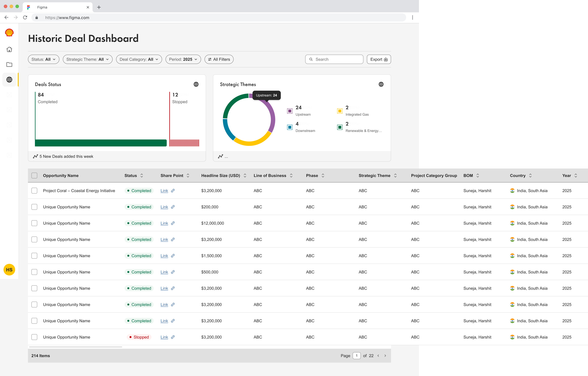Viewport: 588px width, 376px height.
Task: Open the folder icon in sidebar
Action: (9, 65)
